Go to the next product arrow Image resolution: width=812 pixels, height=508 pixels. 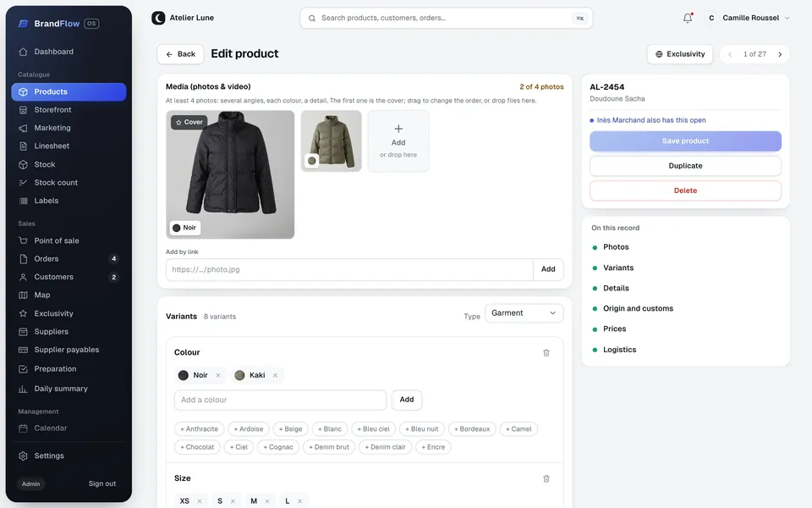(780, 54)
